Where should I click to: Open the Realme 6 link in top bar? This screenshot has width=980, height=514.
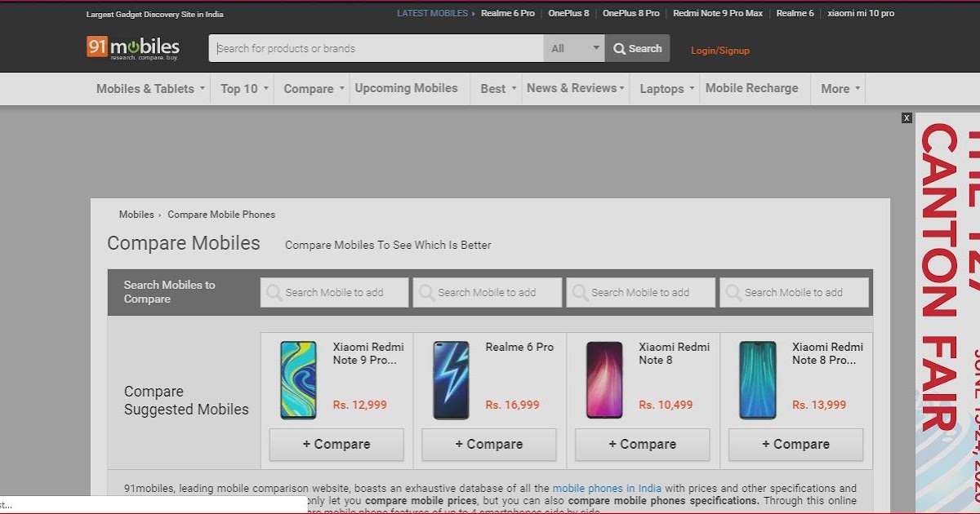795,14
